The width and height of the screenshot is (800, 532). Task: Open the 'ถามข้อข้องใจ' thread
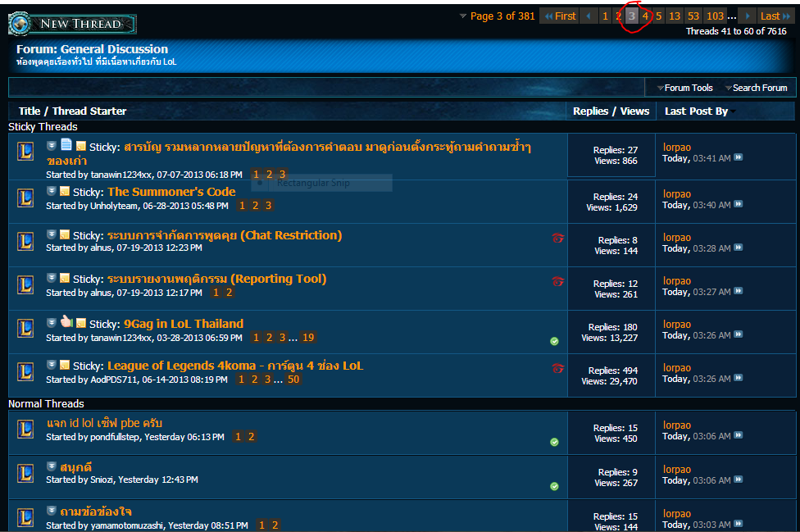pos(96,511)
